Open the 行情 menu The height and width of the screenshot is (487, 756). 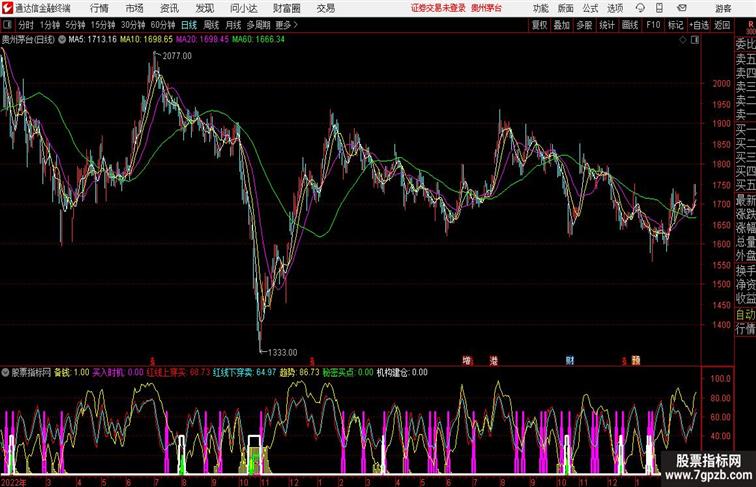[99, 8]
